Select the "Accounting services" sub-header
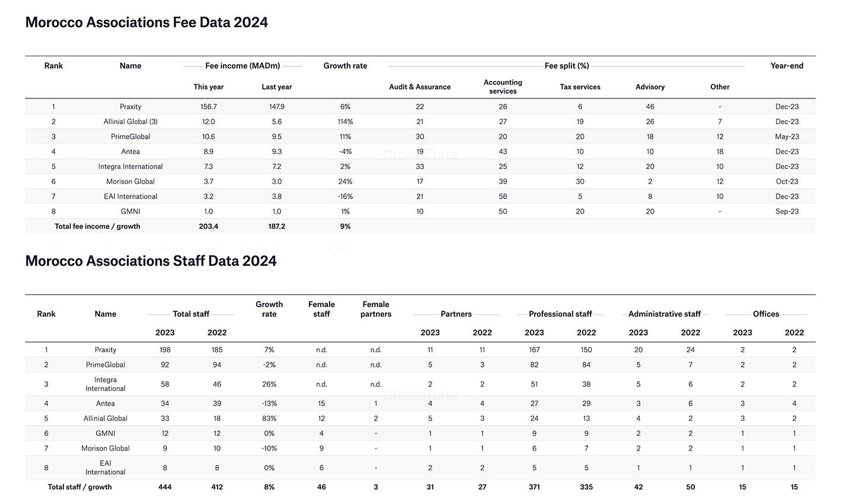The image size is (846, 504). coord(503,87)
